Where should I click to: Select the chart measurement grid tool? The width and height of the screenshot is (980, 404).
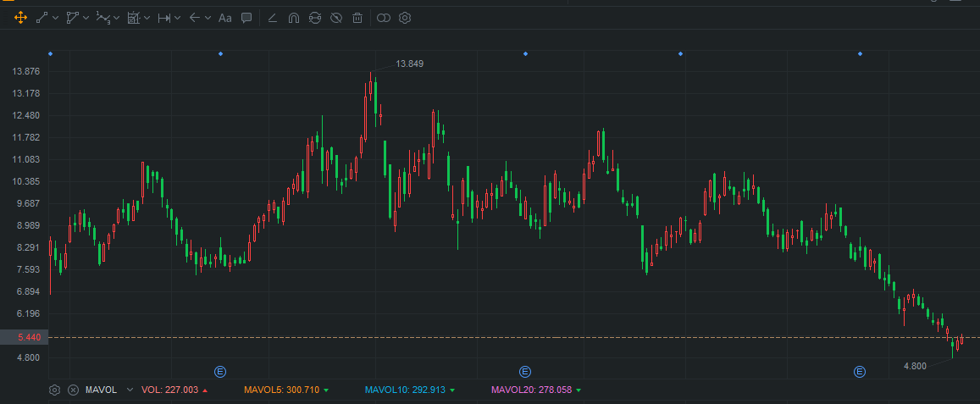[133, 18]
